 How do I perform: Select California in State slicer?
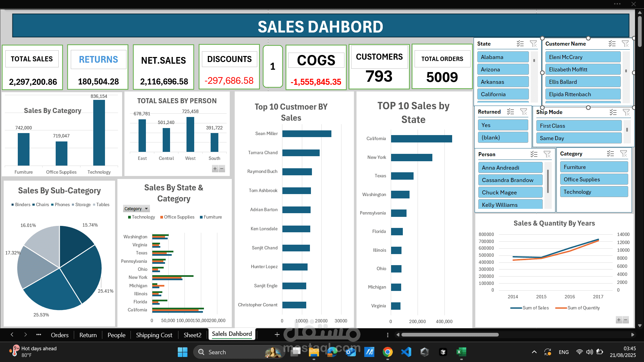coord(502,94)
